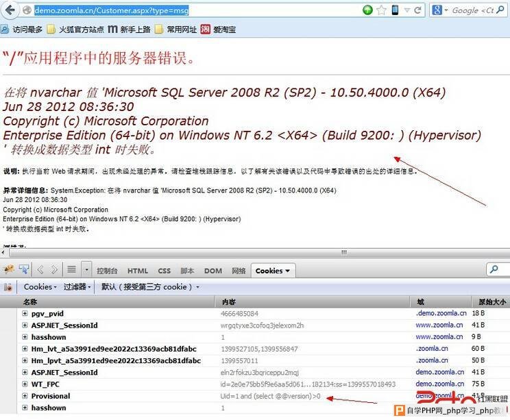Select the value 1399557011

(x=239, y=361)
